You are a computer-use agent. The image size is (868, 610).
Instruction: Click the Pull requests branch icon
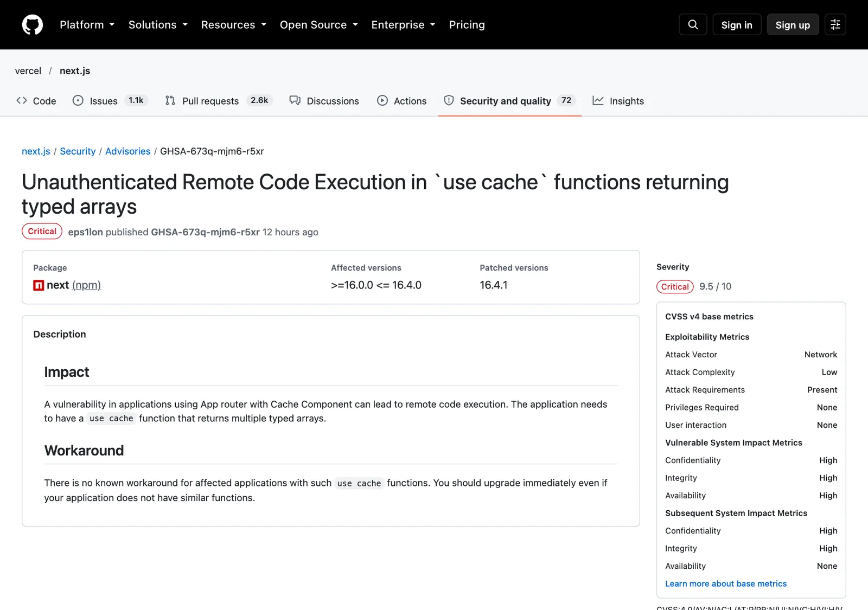click(170, 100)
